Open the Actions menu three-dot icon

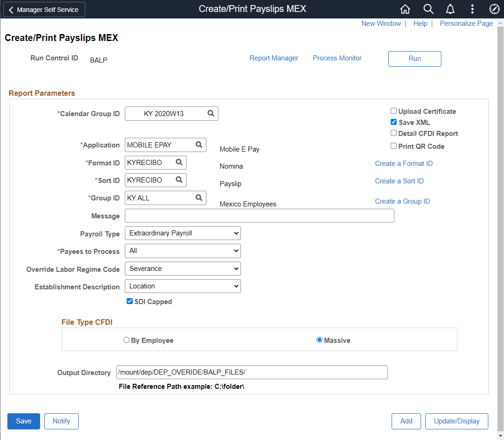(x=472, y=9)
